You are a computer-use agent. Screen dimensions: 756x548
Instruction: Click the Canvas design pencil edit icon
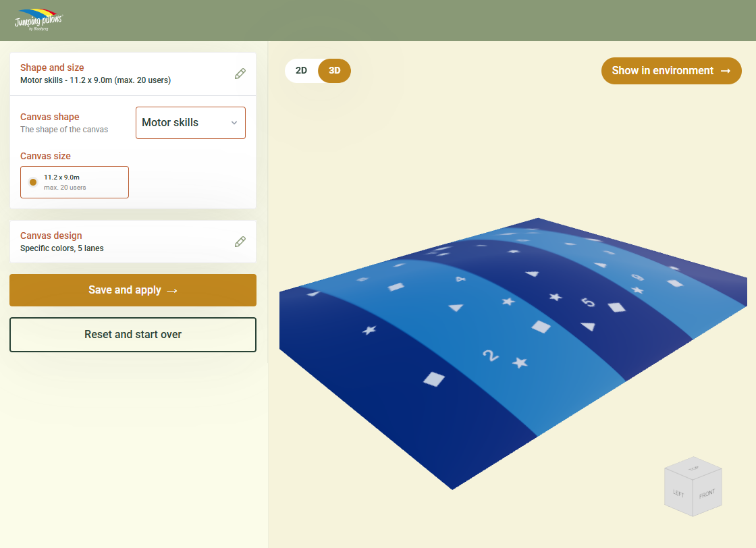(x=240, y=242)
